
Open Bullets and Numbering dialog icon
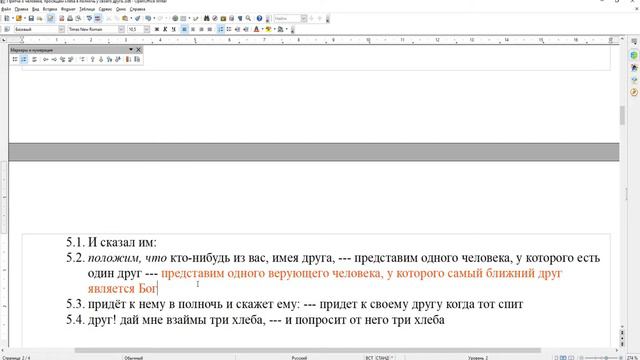pos(137,60)
